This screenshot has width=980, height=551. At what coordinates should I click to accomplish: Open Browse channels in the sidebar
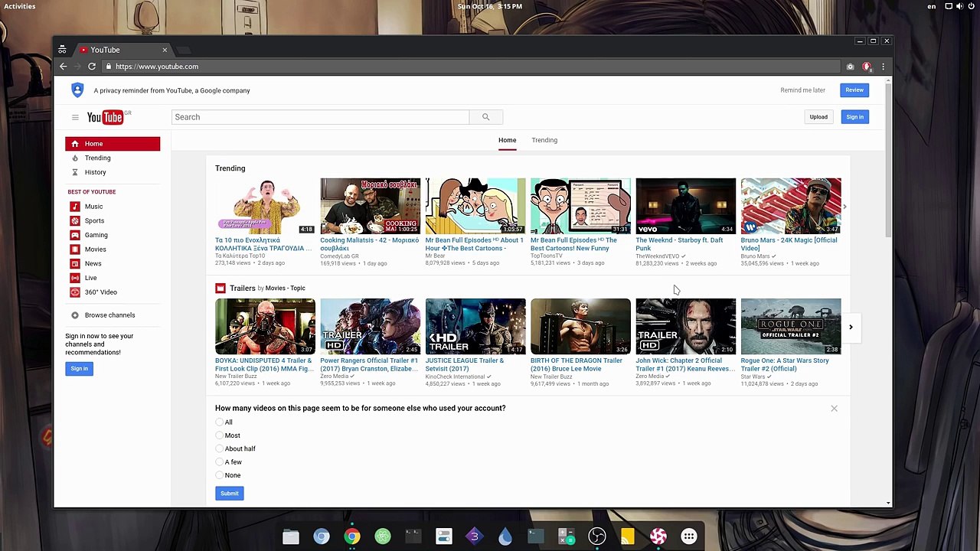109,315
